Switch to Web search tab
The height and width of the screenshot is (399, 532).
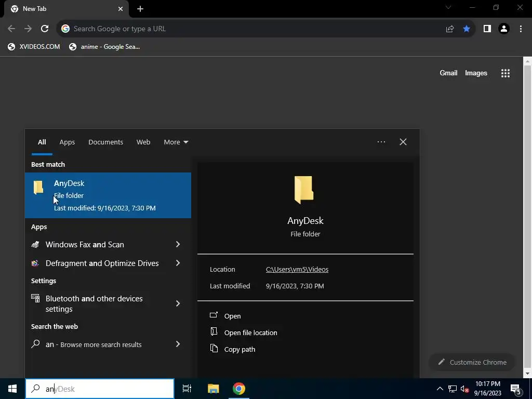coord(143,142)
